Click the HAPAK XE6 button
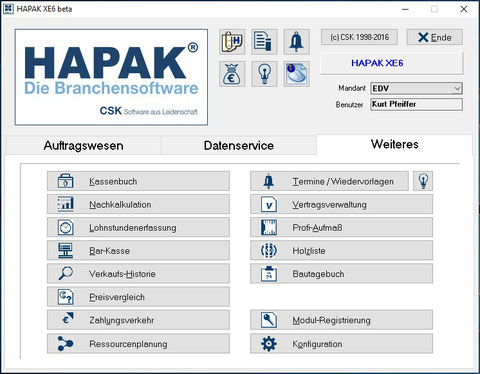Screen dimensions: 480x374 pyautogui.click(x=391, y=63)
